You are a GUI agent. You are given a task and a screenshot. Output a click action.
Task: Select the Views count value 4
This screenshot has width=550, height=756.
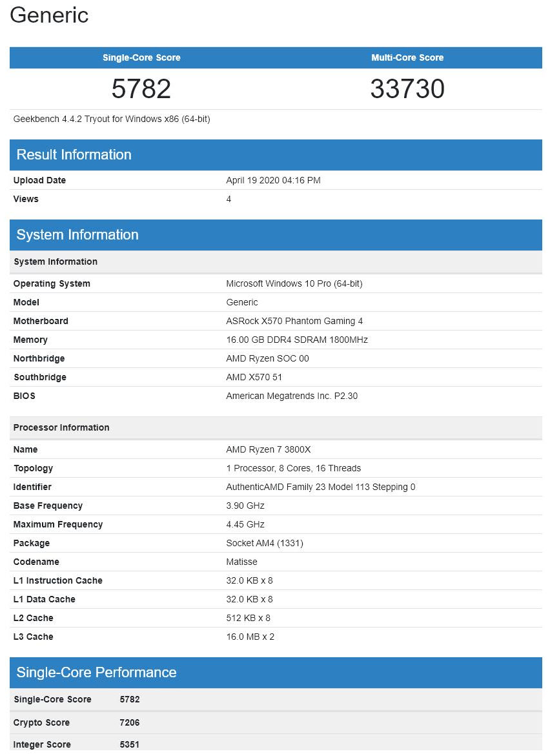point(229,199)
